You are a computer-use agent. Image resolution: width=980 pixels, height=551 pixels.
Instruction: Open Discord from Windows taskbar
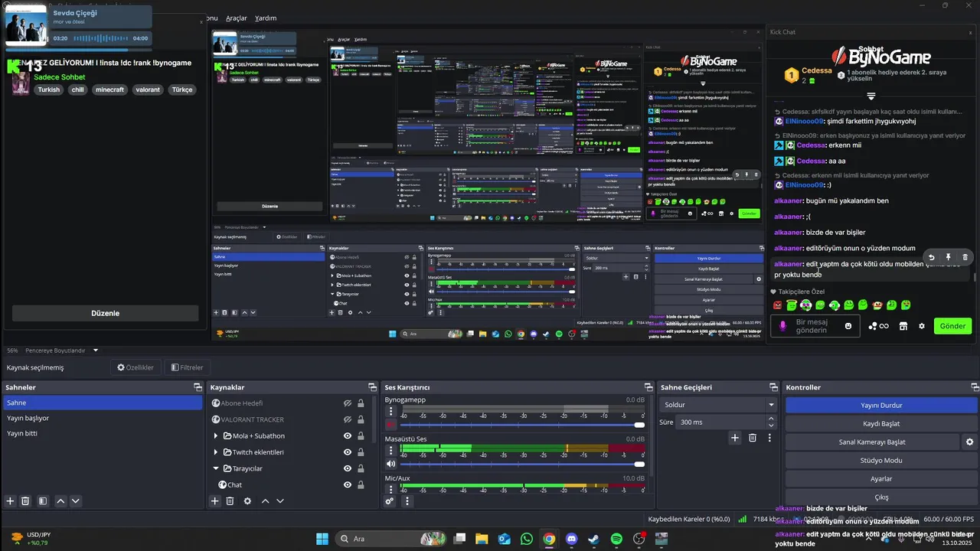click(x=571, y=539)
